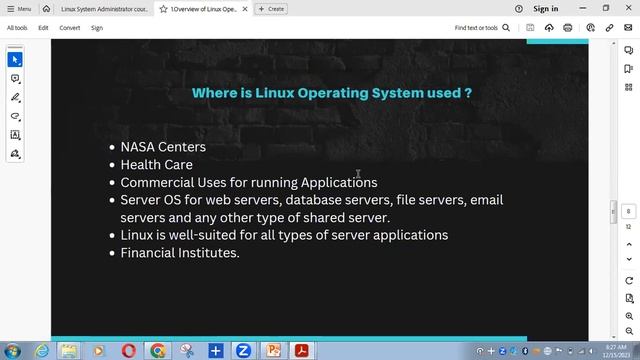Click the Create new tab button

[x=271, y=9]
